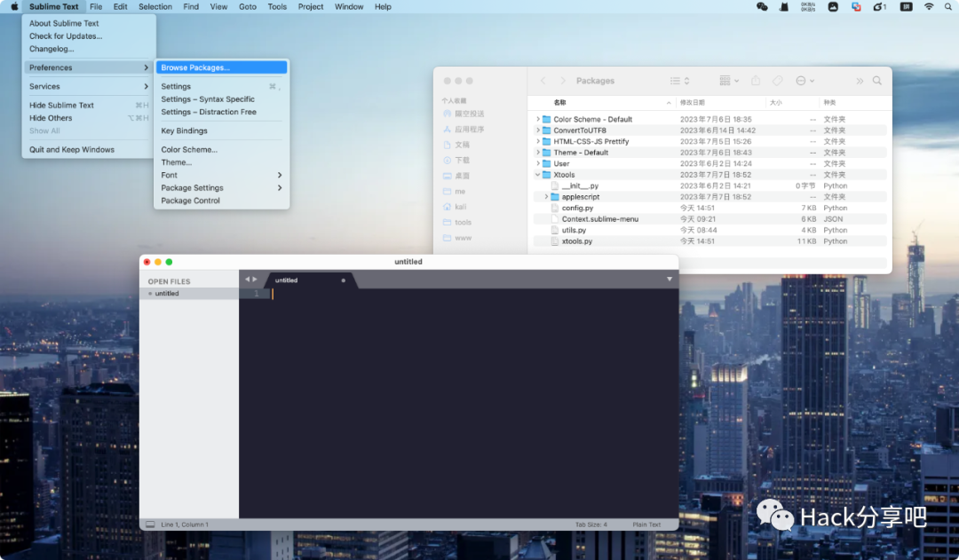Image resolution: width=959 pixels, height=560 pixels.
Task: Expand the Font submenu
Action: click(221, 175)
